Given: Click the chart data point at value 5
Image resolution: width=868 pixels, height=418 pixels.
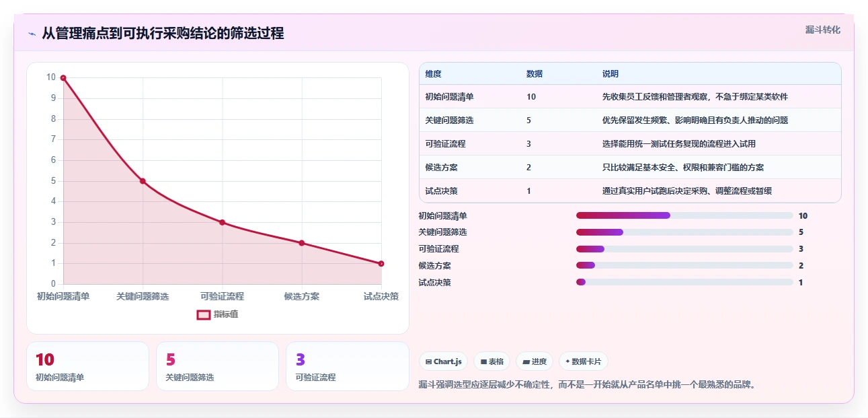Looking at the screenshot, I should click(143, 181).
